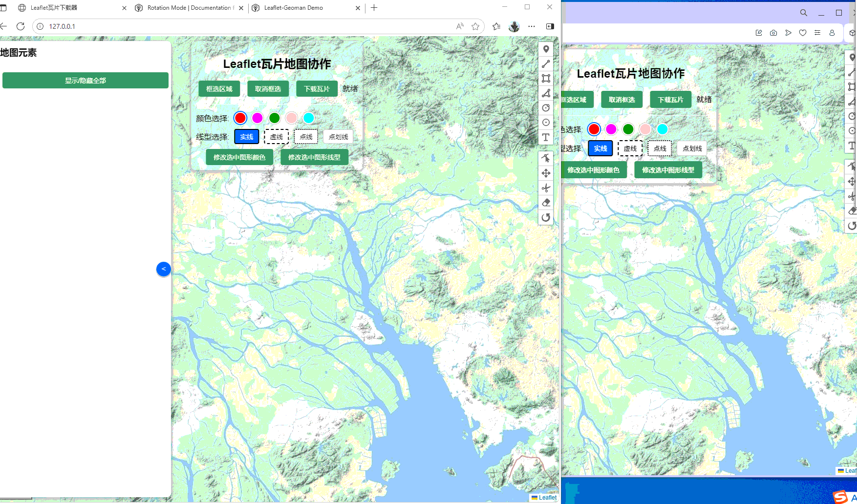Click the rotate tool in the right window map
857x504 pixels.
point(852,226)
